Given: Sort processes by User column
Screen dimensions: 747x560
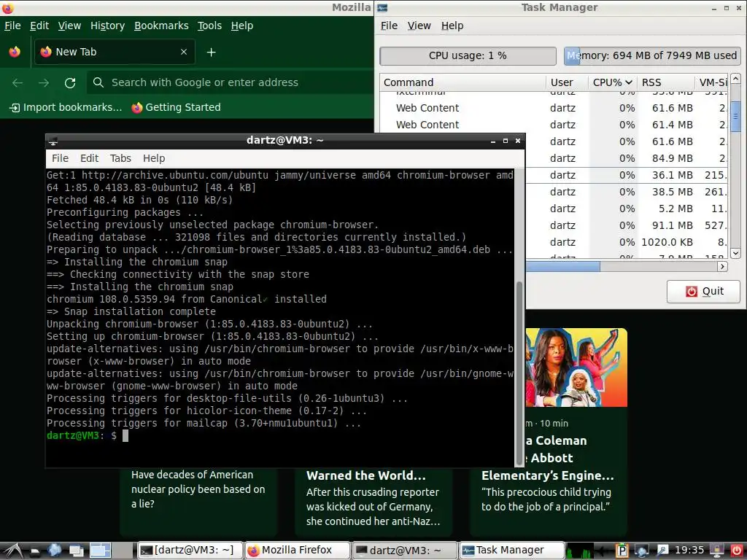Looking at the screenshot, I should [567, 82].
